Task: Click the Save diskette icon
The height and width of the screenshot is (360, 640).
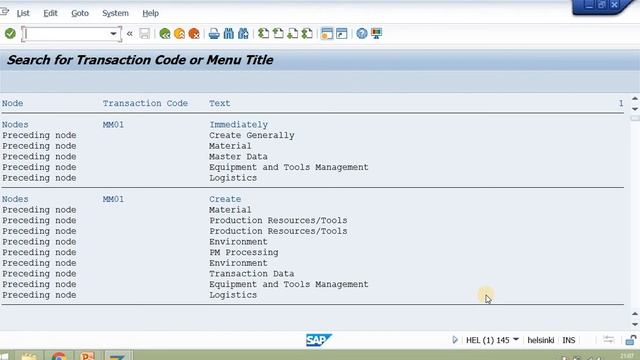Action: (x=144, y=33)
